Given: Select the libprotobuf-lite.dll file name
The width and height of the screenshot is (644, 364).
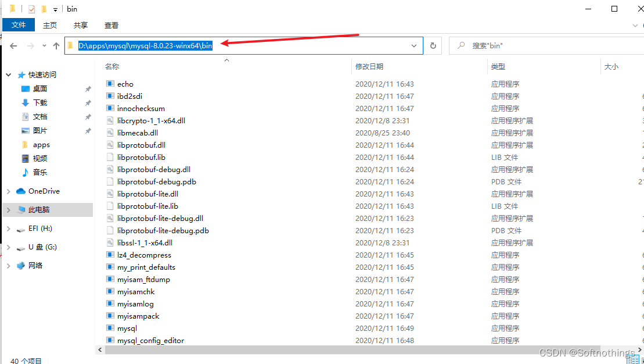Looking at the screenshot, I should click(x=148, y=194).
